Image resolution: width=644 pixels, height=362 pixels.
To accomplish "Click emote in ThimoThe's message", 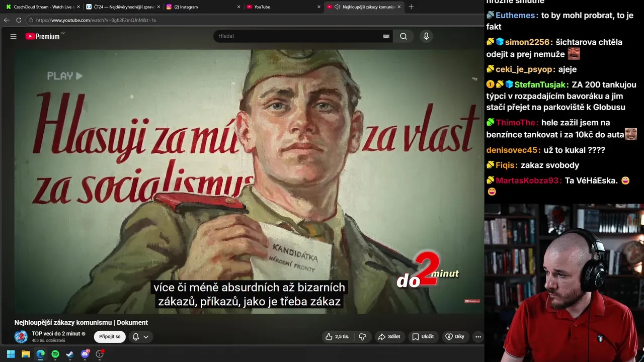I will pyautogui.click(x=631, y=134).
